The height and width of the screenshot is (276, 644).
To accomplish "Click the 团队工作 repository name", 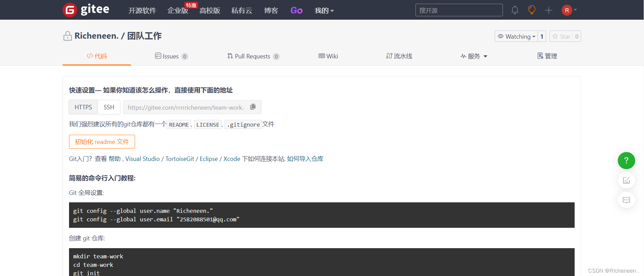I will (x=145, y=36).
